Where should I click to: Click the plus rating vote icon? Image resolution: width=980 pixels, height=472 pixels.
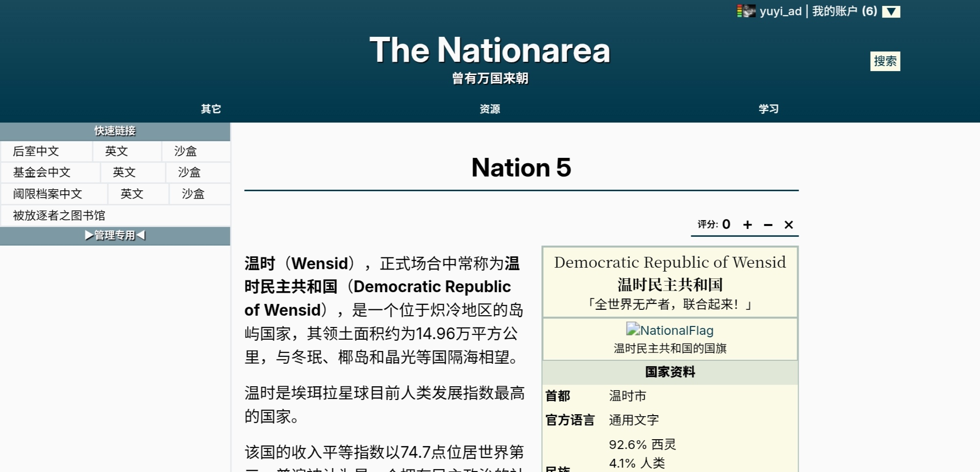pyautogui.click(x=747, y=224)
